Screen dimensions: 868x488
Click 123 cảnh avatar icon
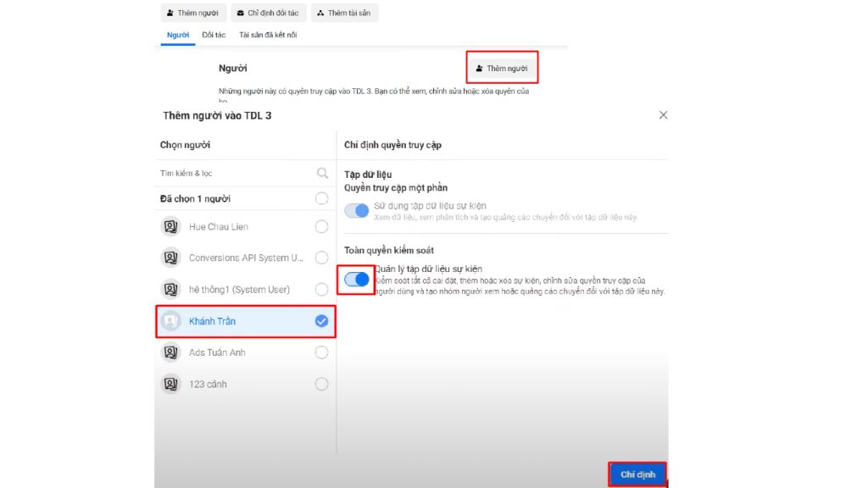(x=170, y=384)
